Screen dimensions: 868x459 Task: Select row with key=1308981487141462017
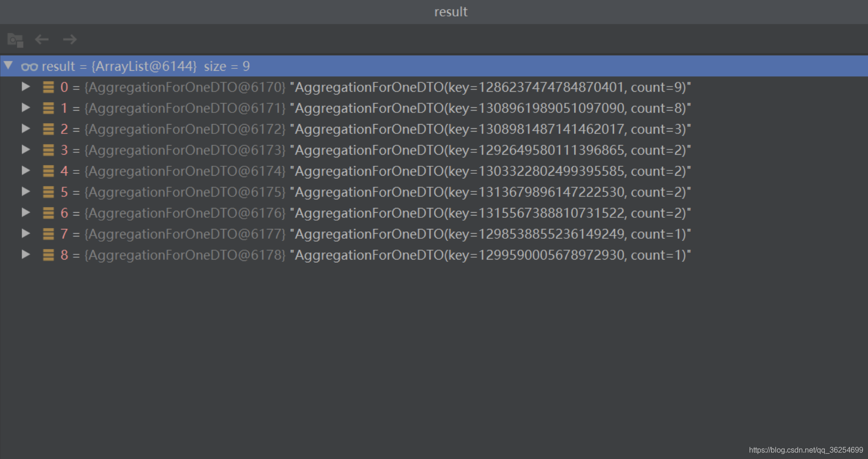coord(434,129)
